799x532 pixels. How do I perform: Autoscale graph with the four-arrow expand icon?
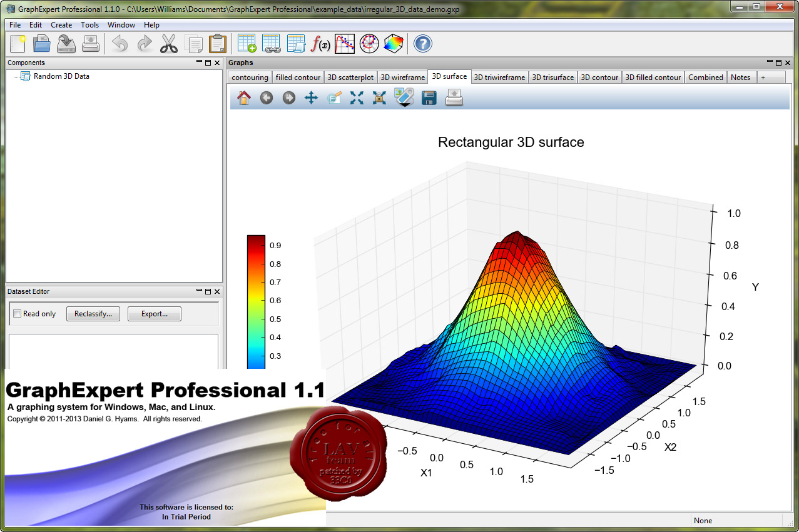[x=357, y=98]
